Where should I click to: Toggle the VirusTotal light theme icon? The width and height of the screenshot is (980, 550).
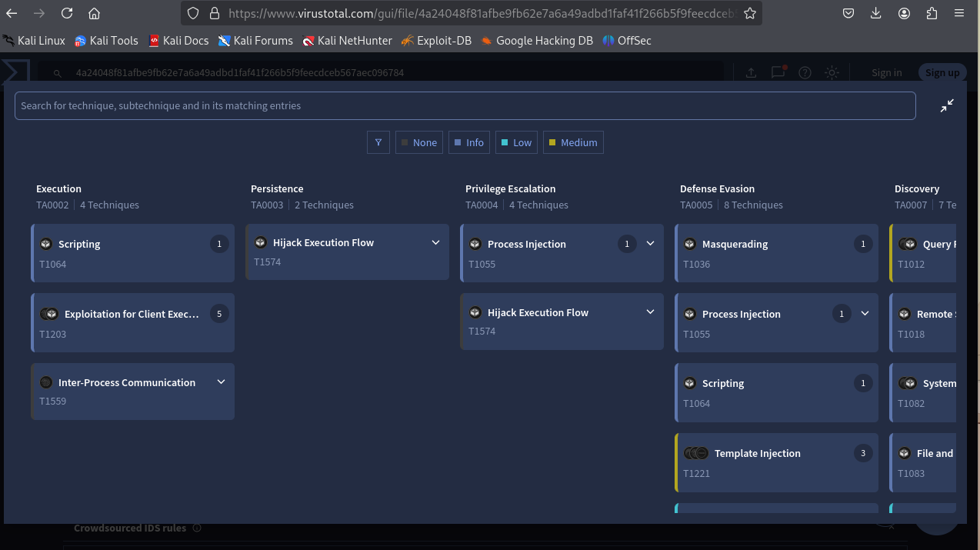(832, 72)
